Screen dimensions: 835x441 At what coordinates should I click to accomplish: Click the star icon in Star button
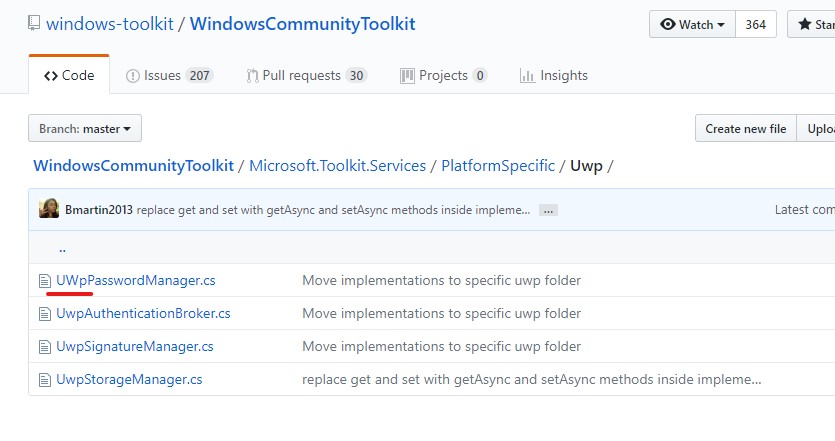pyautogui.click(x=805, y=24)
